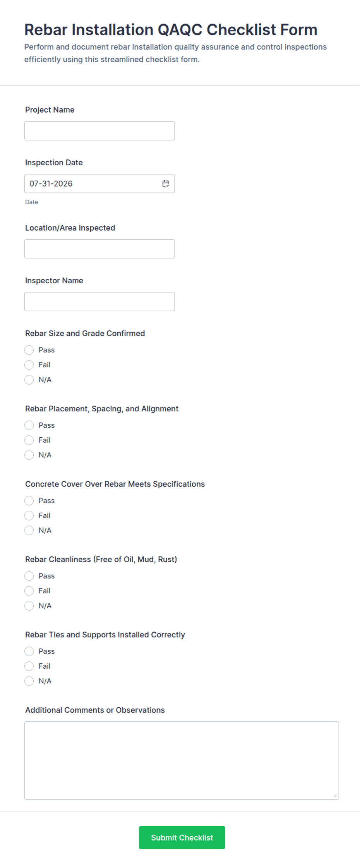This screenshot has height=868, width=360.
Task: Choose Fail for Rebar Placement, Spacing, Alignment
Action: coord(29,440)
